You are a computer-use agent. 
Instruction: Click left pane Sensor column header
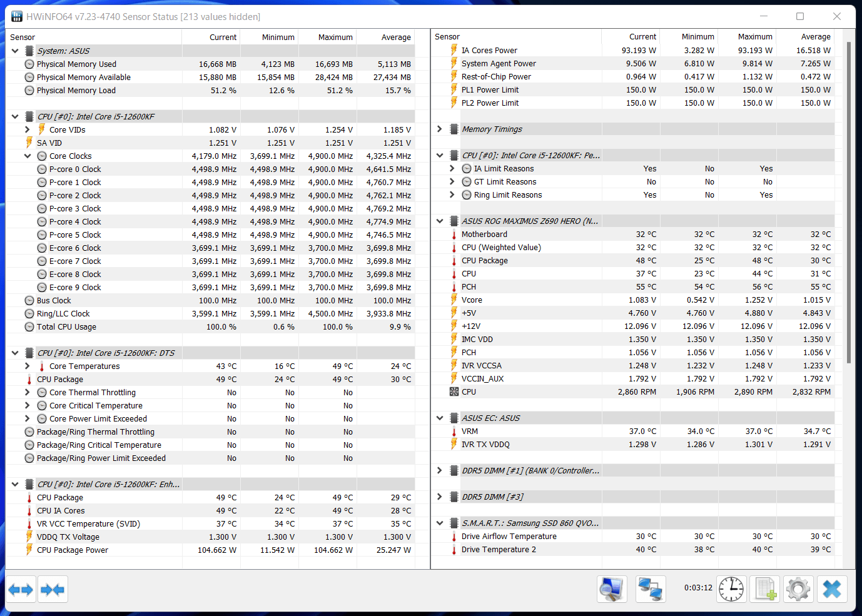(94, 37)
